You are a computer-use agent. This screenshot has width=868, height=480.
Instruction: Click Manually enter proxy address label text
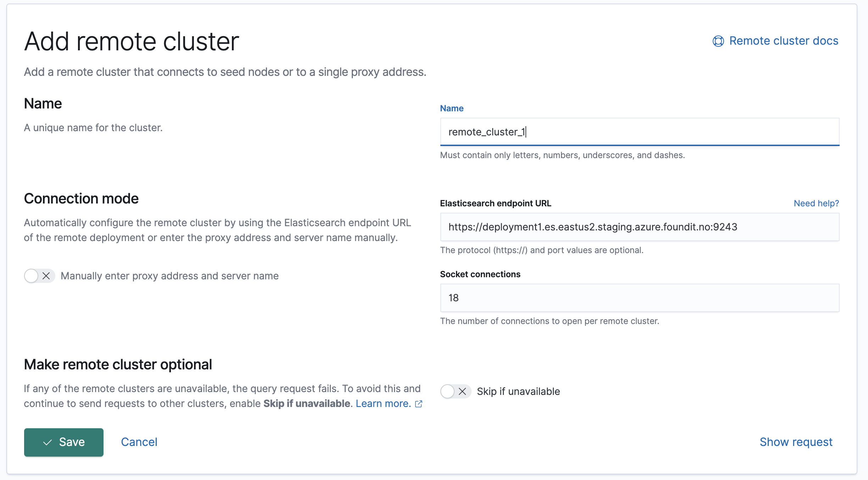pyautogui.click(x=169, y=276)
